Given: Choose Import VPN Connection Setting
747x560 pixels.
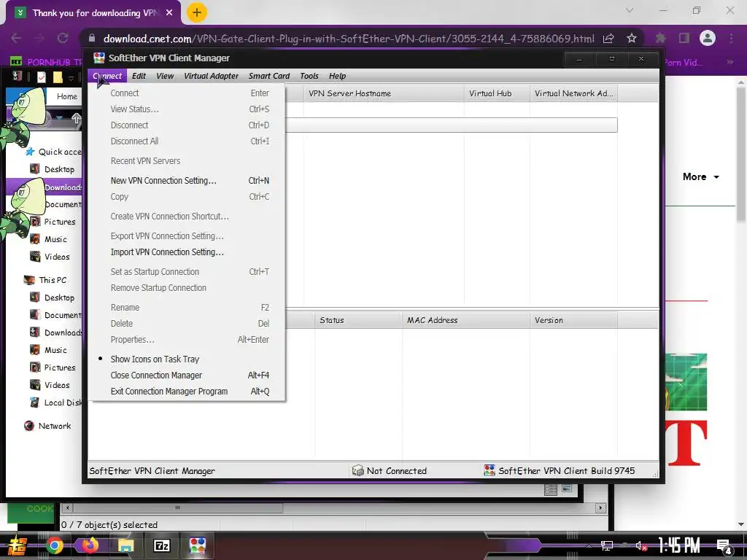Looking at the screenshot, I should [189, 252].
